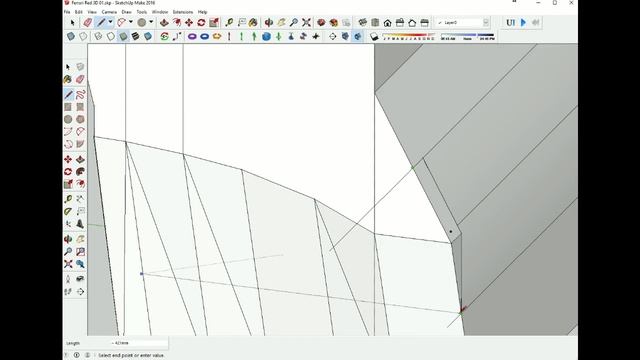Open the View menu

[92, 12]
